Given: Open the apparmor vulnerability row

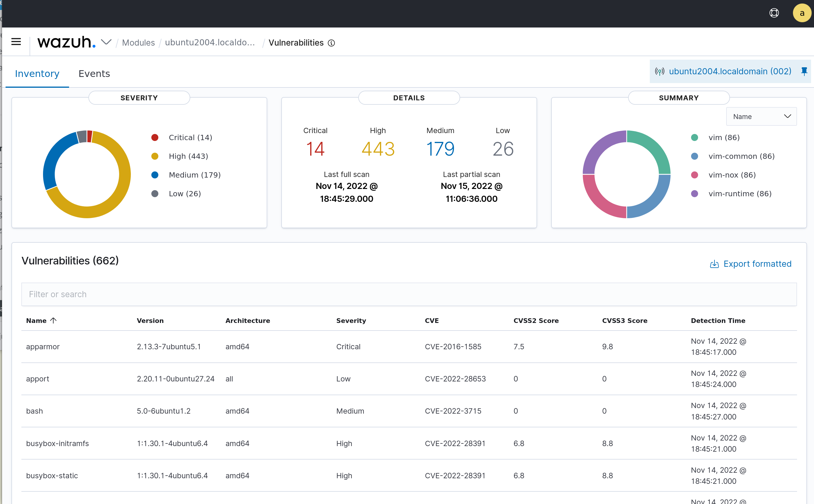Looking at the screenshot, I should point(409,347).
